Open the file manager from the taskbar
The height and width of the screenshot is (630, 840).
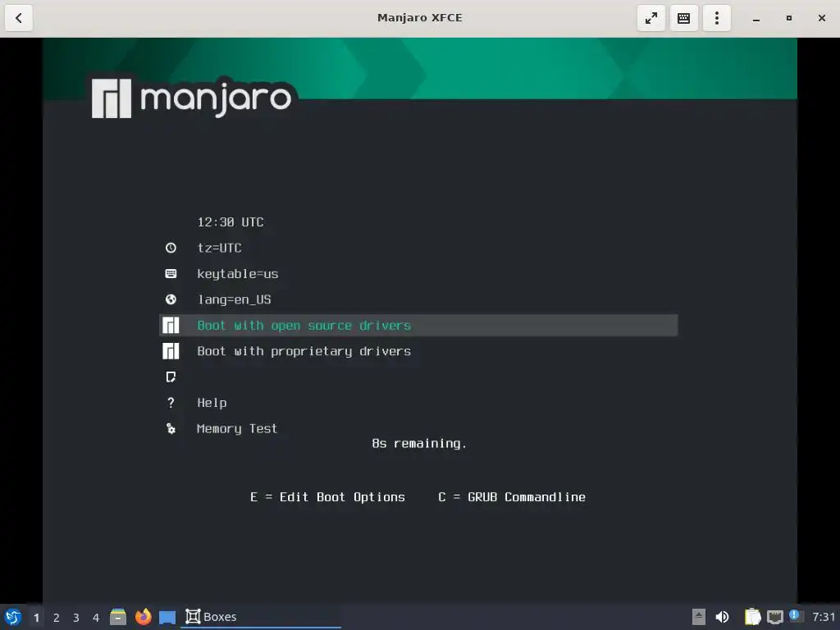pos(118,617)
